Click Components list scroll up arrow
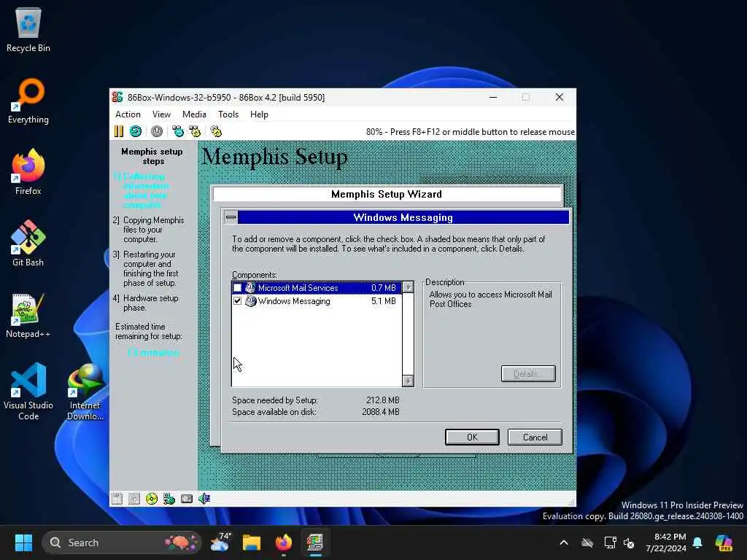Viewport: 747px width, 560px height. 408,287
